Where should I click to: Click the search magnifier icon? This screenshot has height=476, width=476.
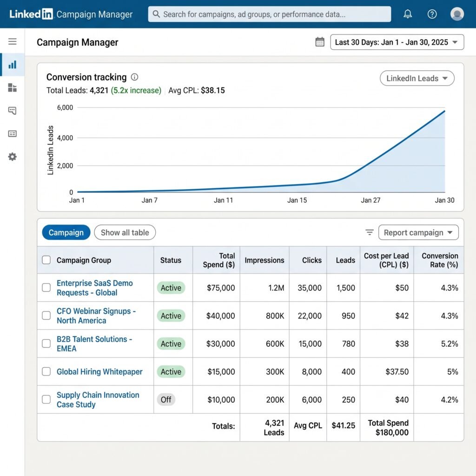point(156,14)
